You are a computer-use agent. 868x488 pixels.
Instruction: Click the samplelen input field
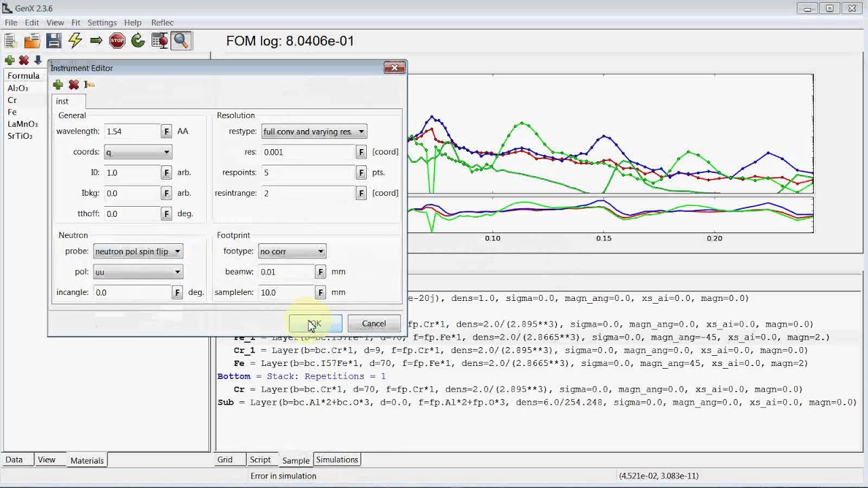(286, 292)
